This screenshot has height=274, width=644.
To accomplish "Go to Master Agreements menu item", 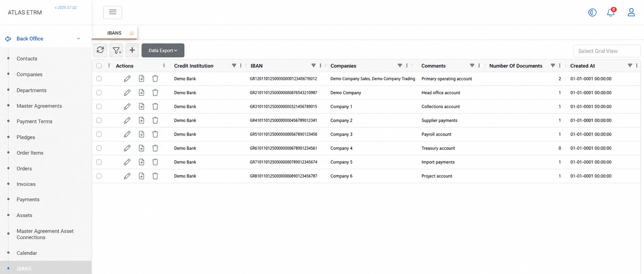I will (x=39, y=106).
